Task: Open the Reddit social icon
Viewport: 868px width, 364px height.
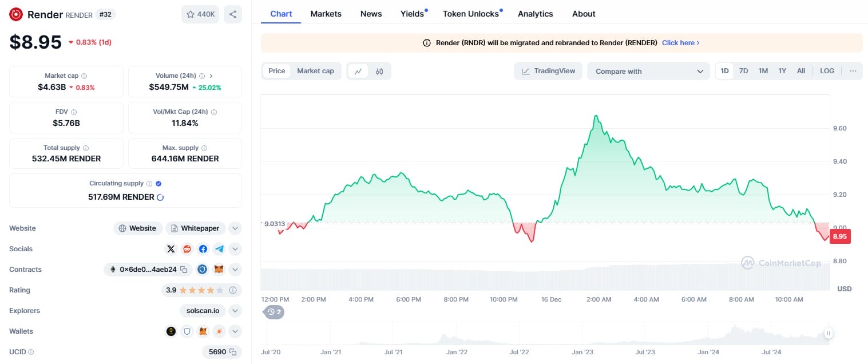Action: 187,249
